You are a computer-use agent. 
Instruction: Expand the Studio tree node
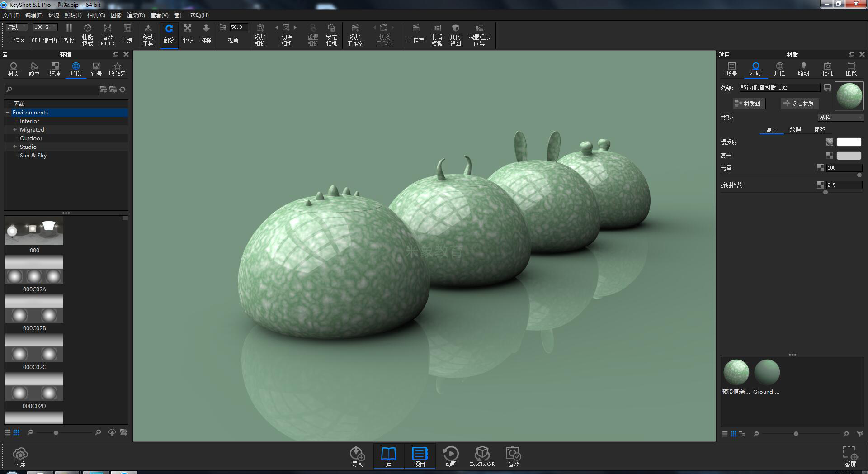(x=15, y=147)
